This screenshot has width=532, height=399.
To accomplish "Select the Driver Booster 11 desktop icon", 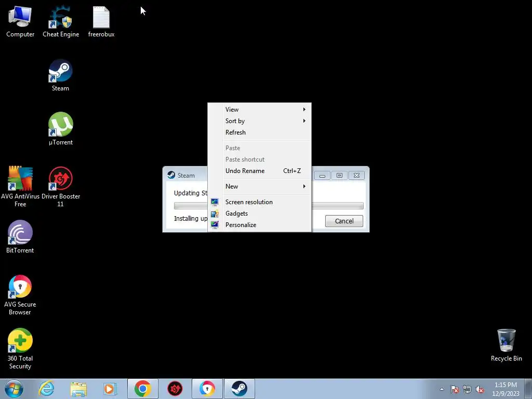I will [x=60, y=187].
